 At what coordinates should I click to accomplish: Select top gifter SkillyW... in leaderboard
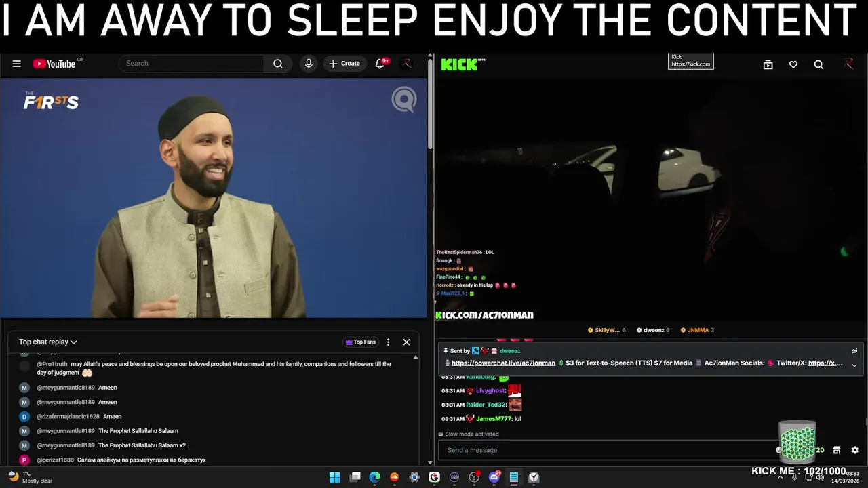click(x=606, y=330)
